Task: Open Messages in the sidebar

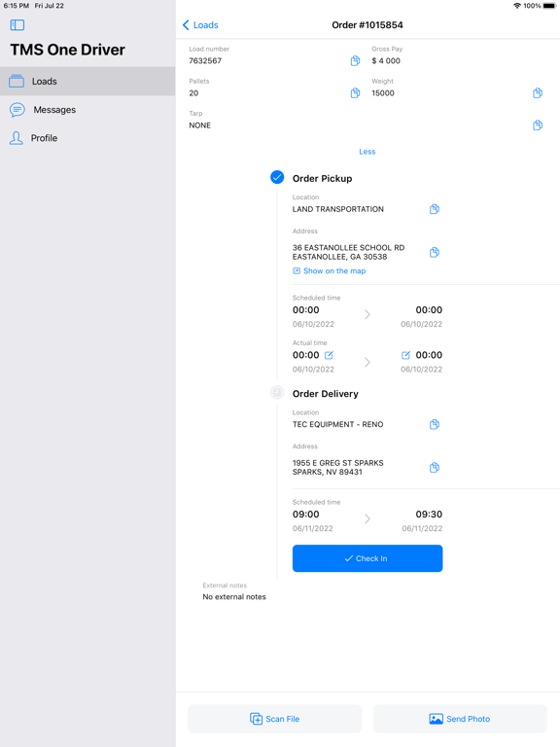Action: tap(87, 110)
